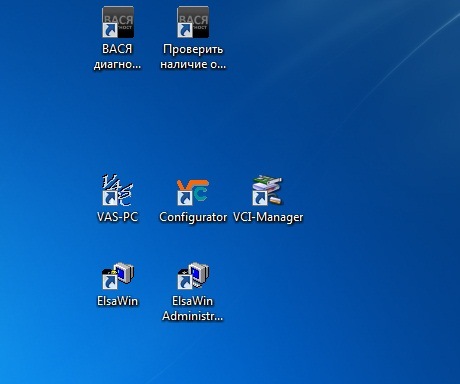Click the "VAS-PC" label text
The image size is (460, 384).
(117, 217)
